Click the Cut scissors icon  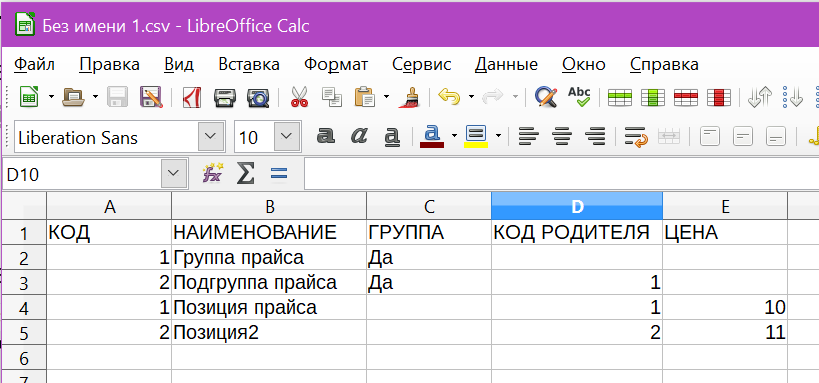299,97
